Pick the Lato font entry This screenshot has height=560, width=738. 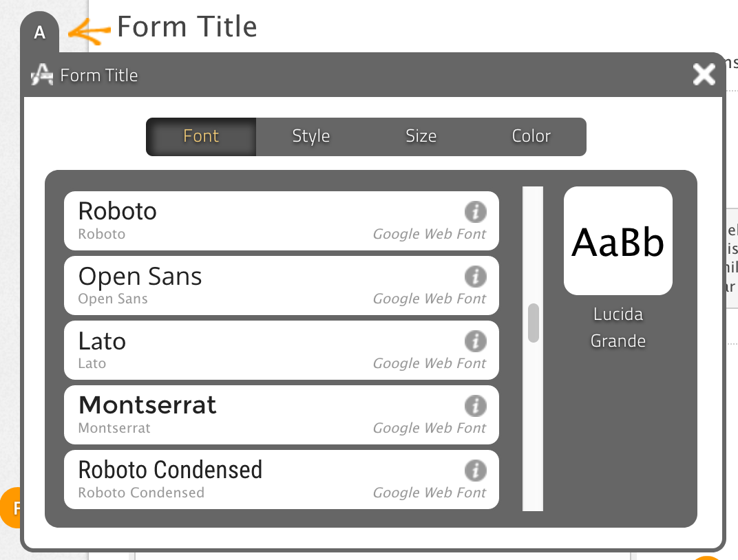coord(262,349)
